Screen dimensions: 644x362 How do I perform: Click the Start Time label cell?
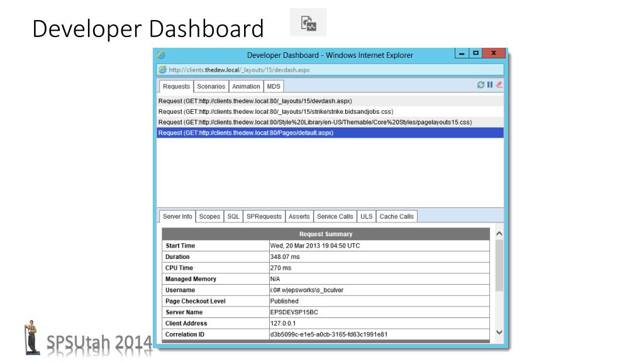[x=216, y=246]
